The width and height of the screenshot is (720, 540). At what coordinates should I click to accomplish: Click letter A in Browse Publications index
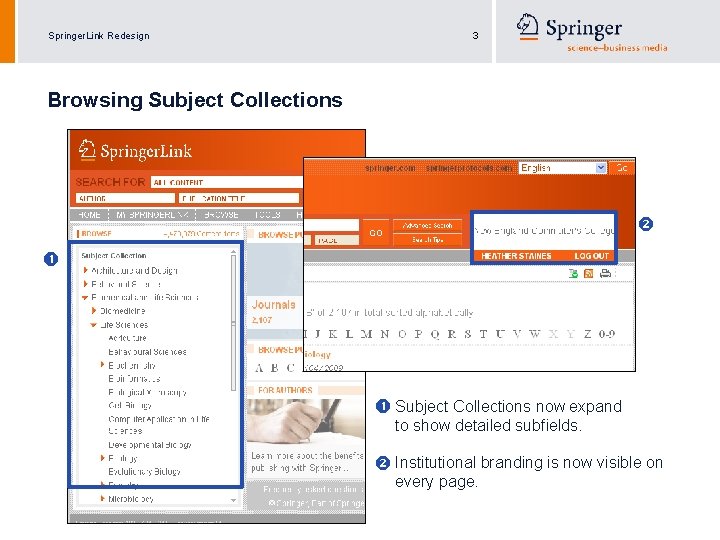pyautogui.click(x=259, y=368)
